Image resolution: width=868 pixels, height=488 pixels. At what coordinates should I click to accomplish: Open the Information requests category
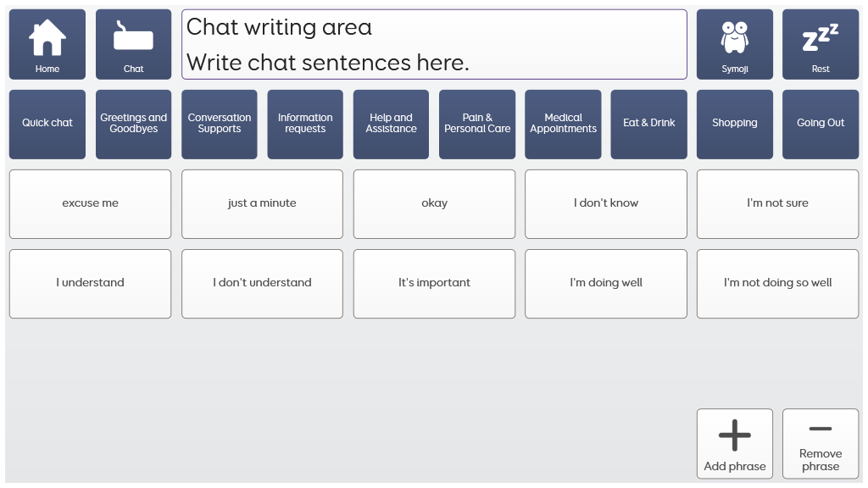point(305,124)
